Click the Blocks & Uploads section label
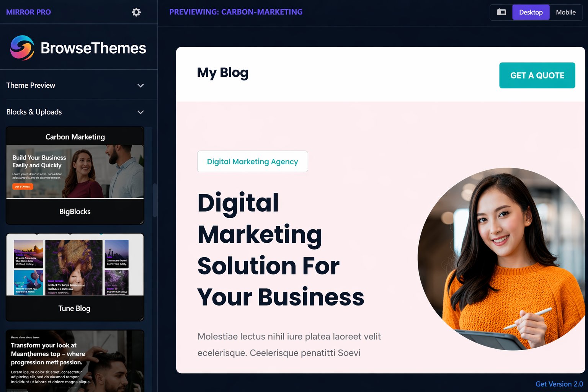The width and height of the screenshot is (588, 392). pyautogui.click(x=34, y=112)
